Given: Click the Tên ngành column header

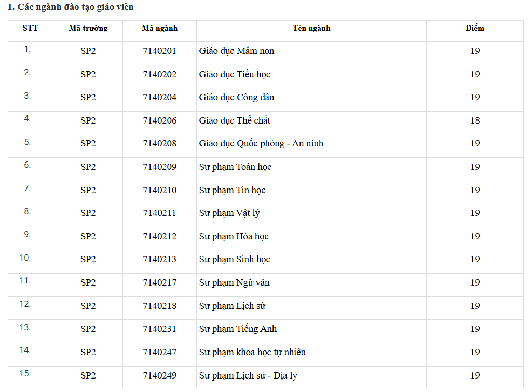Looking at the screenshot, I should 311,28.
